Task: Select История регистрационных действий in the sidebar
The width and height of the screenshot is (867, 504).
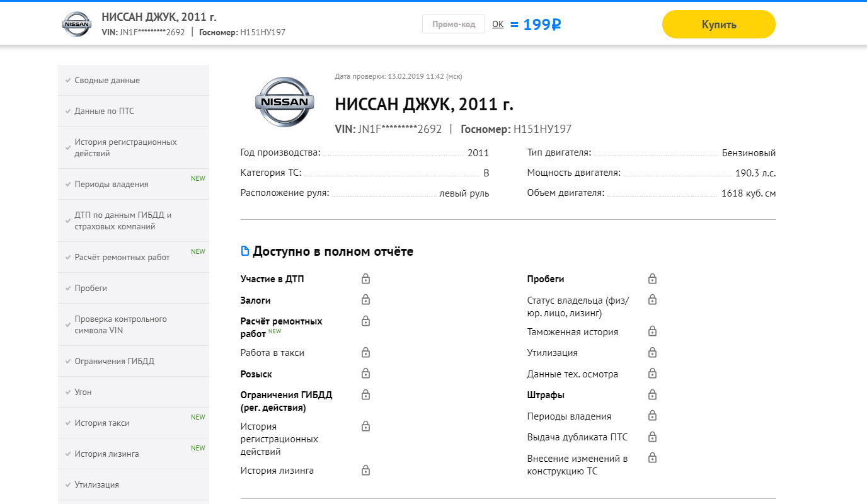Action: [134, 147]
